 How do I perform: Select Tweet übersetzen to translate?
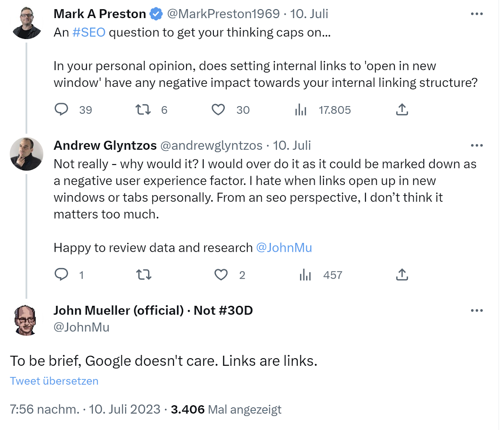point(54,381)
